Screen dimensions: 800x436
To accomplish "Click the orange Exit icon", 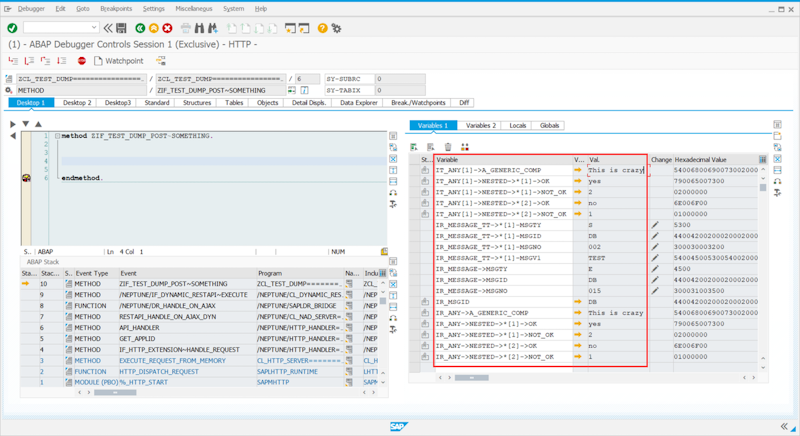I will point(154,28).
